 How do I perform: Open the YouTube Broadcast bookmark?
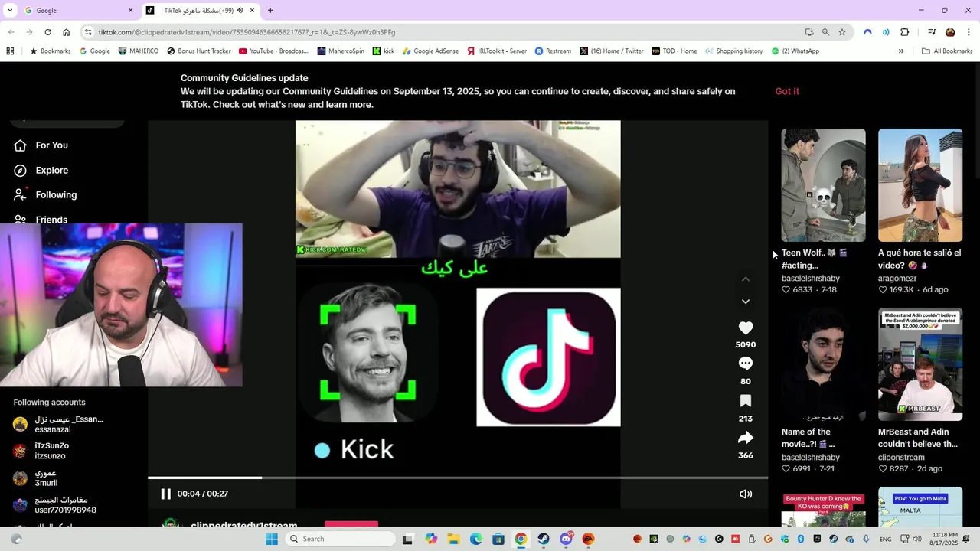click(273, 51)
